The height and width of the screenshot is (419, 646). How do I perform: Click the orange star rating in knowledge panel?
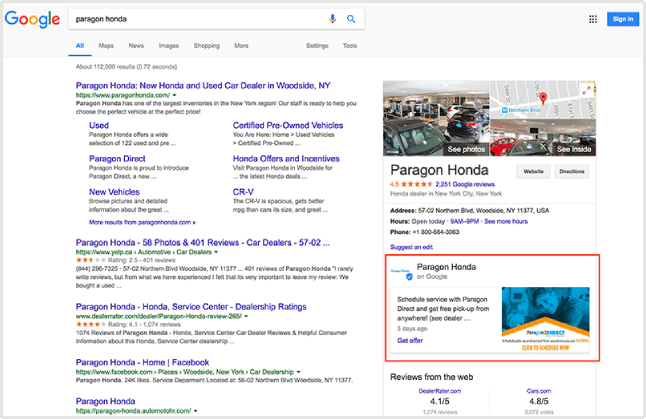(x=417, y=184)
